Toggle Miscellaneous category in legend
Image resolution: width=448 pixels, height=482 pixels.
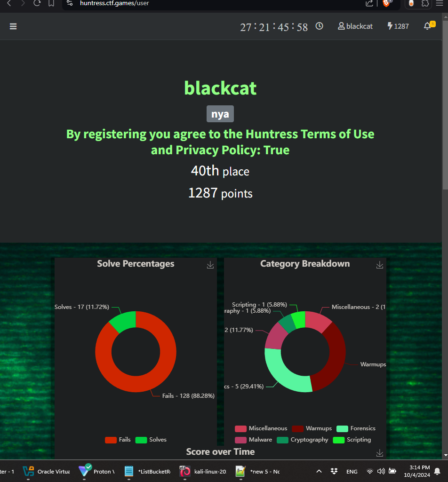pyautogui.click(x=261, y=428)
